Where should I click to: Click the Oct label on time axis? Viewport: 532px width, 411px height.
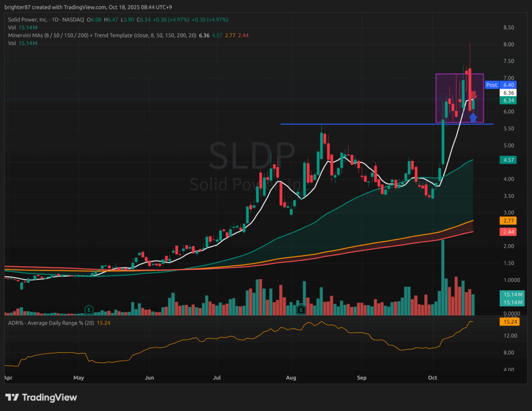pos(432,378)
